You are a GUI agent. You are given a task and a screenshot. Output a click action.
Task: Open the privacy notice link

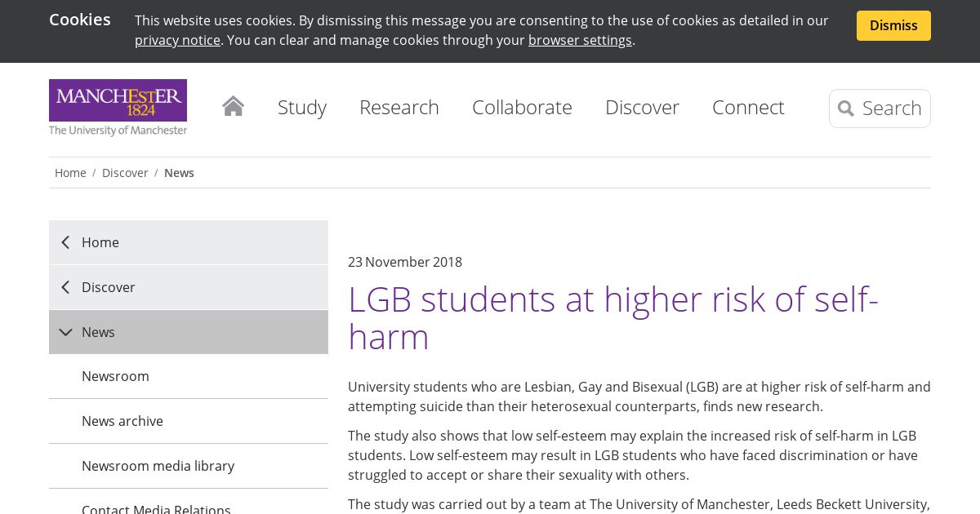(x=177, y=40)
